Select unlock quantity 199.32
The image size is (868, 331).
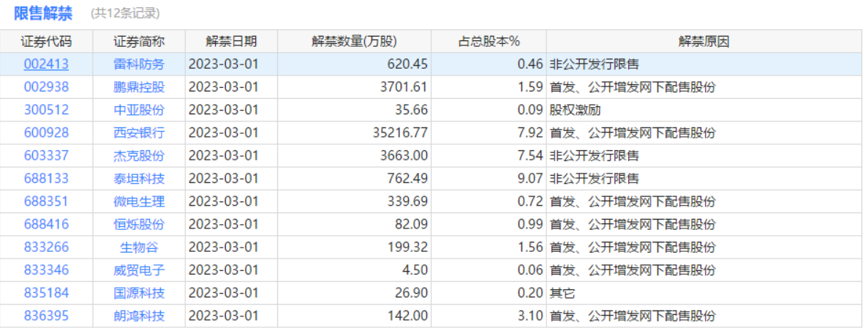[x=407, y=248]
